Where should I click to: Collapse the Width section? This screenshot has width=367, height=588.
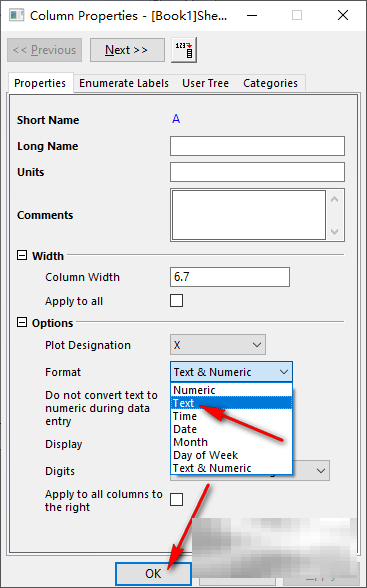(x=22, y=255)
